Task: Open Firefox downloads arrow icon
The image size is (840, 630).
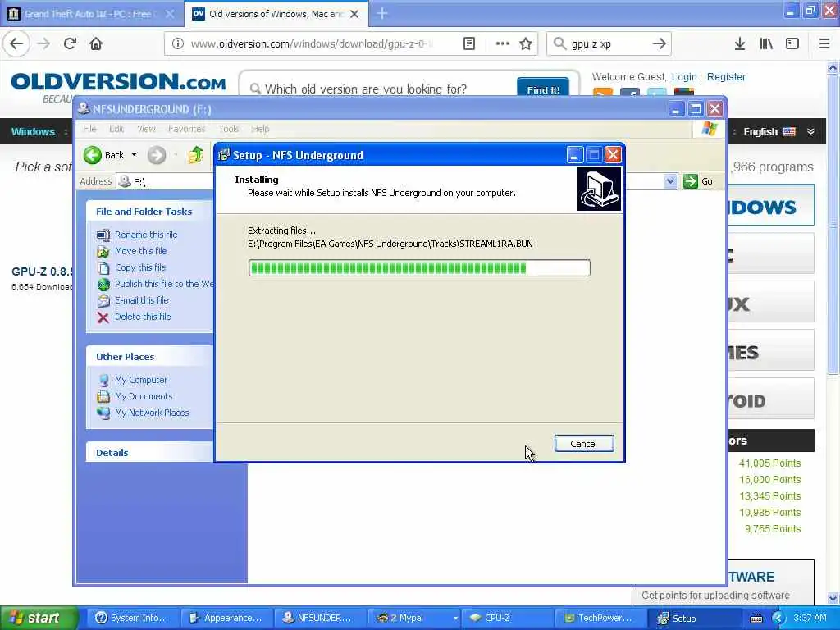Action: [x=740, y=44]
